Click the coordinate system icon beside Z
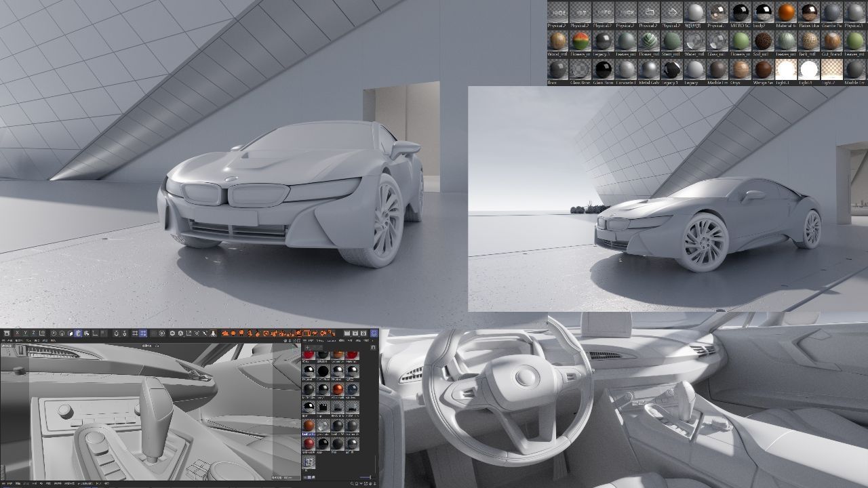 (x=42, y=333)
